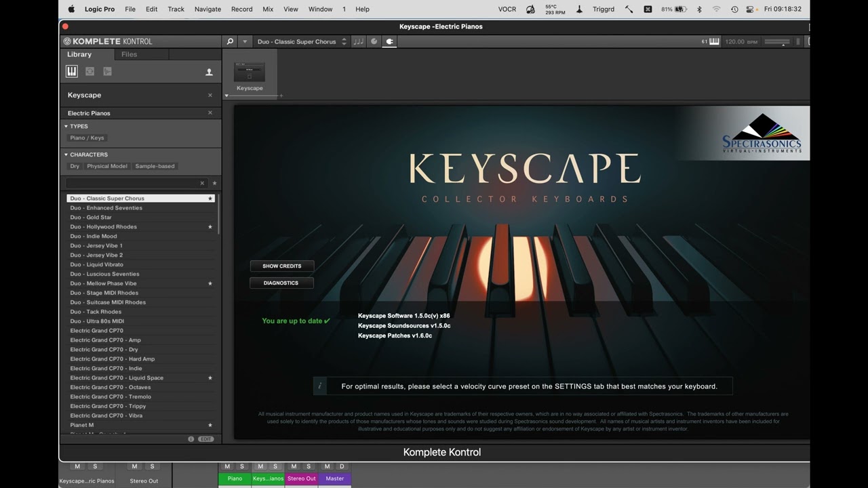868x488 pixels.
Task: Open the VOCR menu bar item
Action: 507,9
